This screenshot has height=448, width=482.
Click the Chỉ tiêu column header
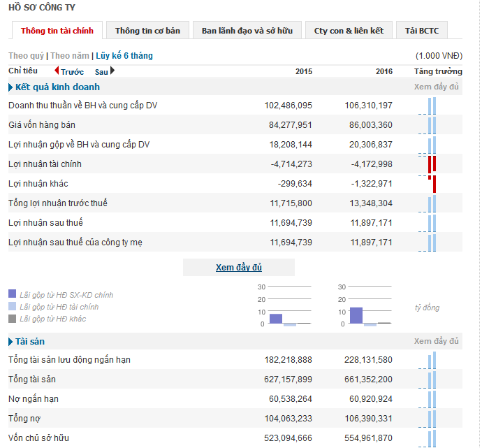click(x=23, y=71)
